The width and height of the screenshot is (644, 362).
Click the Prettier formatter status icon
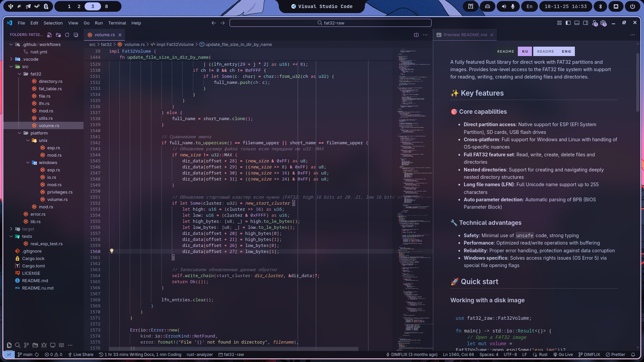pos(615,355)
